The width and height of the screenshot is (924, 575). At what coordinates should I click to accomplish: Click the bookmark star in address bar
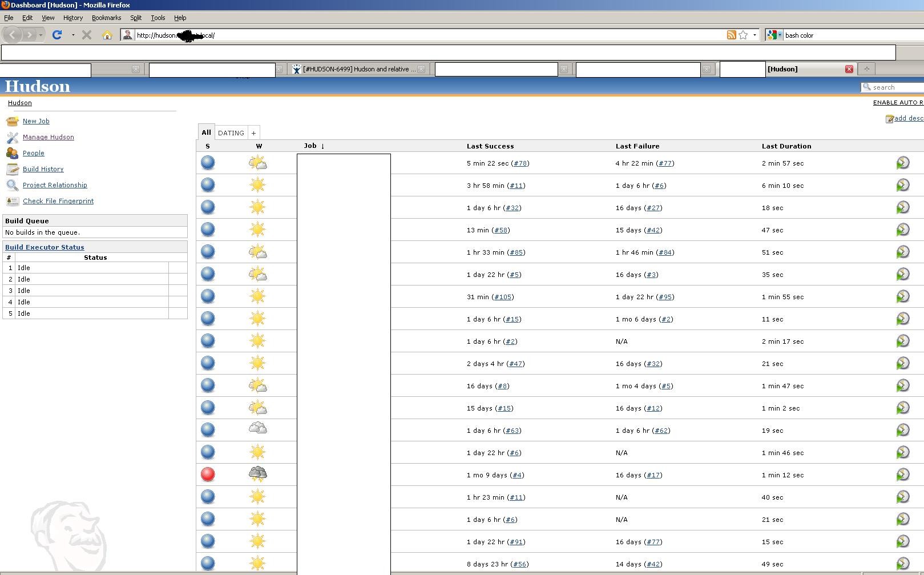pos(743,35)
